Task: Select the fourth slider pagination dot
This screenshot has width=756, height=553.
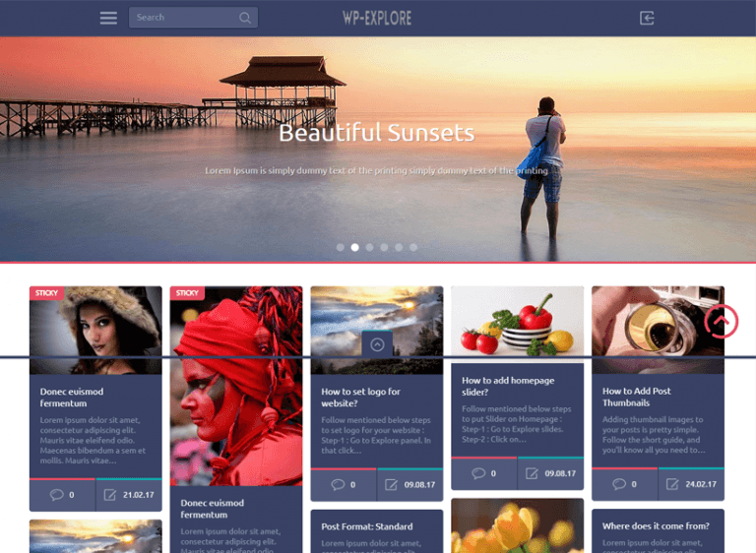Action: 384,247
